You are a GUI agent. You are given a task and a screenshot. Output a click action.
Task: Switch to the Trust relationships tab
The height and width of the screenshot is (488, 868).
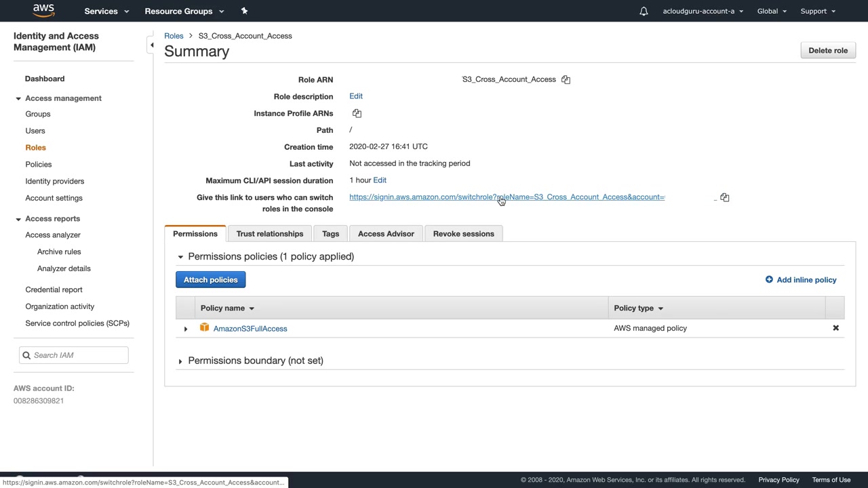269,234
